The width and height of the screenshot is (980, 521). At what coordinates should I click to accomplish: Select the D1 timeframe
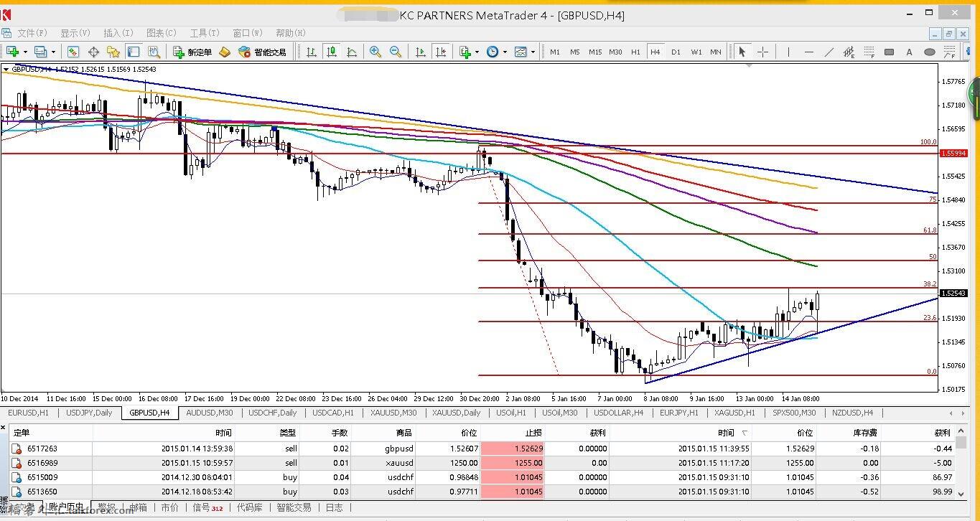tap(676, 52)
